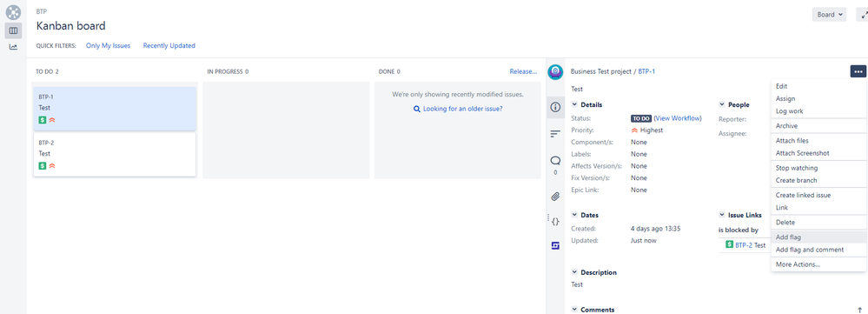
Task: Click the three-dots more actions button
Action: point(858,71)
